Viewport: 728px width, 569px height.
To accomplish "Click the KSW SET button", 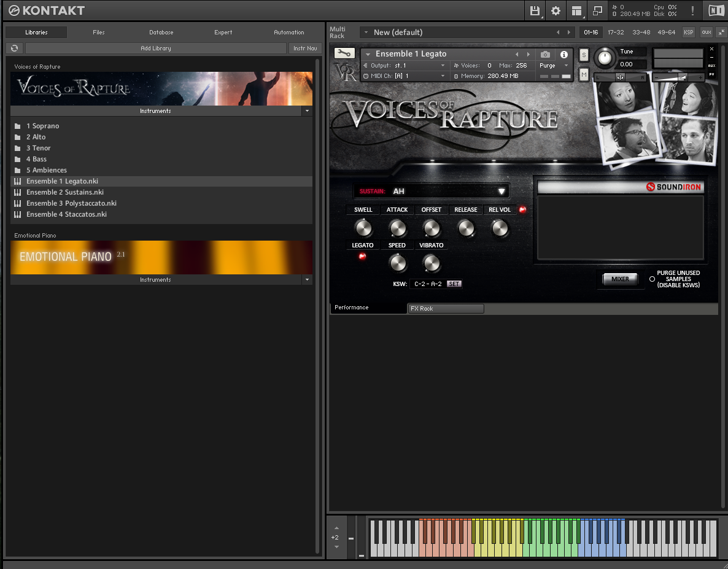I will (454, 284).
